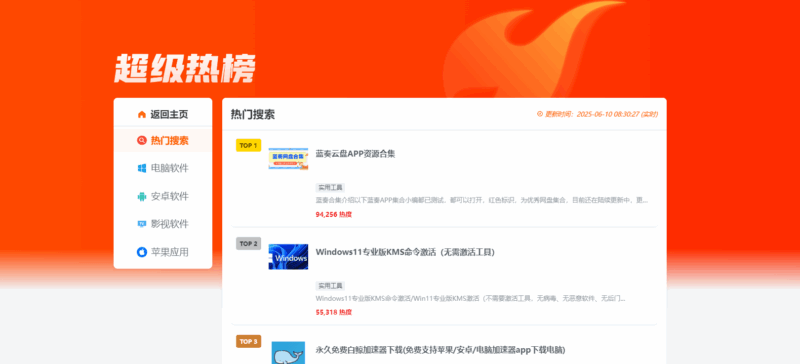Open the 永久免费白鲸加速器下载 title link
Image resolution: width=800 pixels, height=364 pixels.
pyautogui.click(x=440, y=350)
